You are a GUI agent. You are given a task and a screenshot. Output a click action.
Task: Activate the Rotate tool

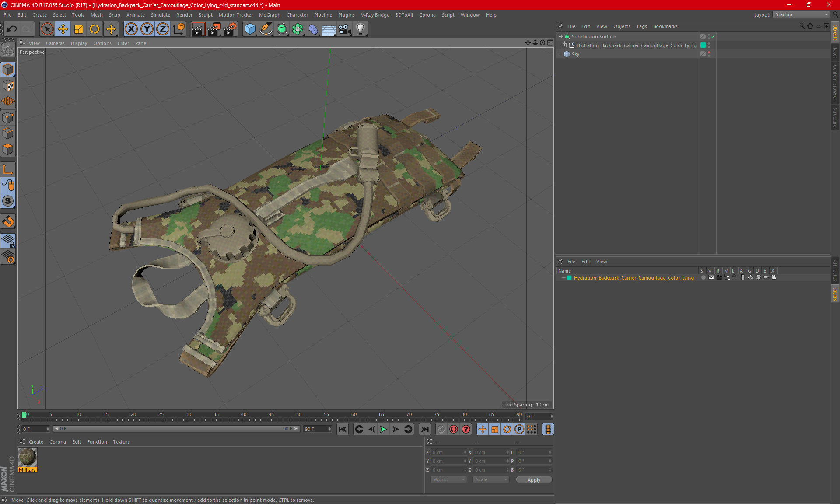tap(94, 29)
